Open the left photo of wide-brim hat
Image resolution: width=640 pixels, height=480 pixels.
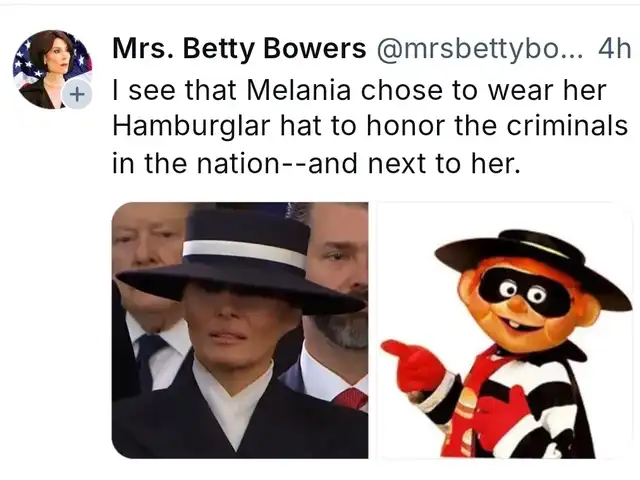(x=240, y=330)
